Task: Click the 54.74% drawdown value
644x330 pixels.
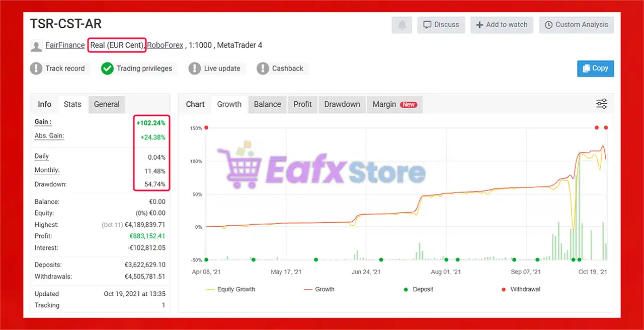Action: 155,184
